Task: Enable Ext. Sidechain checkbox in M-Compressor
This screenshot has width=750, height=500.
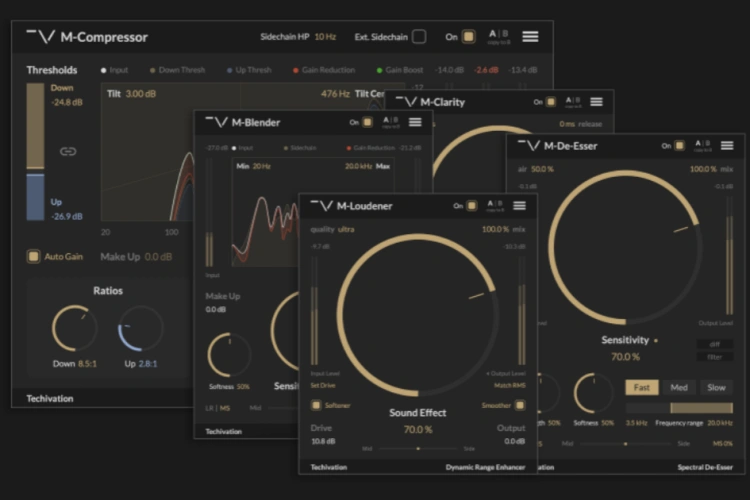Action: tap(419, 37)
